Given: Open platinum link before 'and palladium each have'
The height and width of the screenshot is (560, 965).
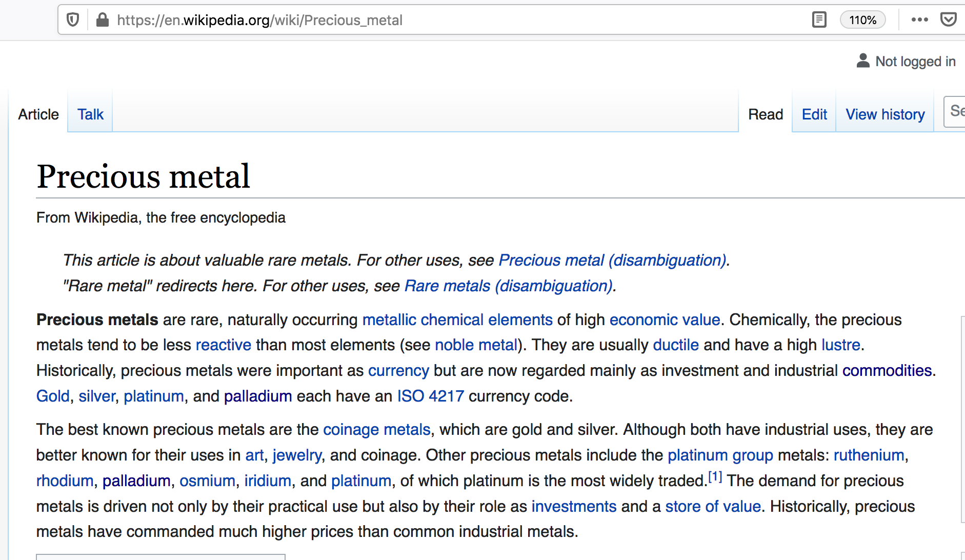Looking at the screenshot, I should click(154, 396).
